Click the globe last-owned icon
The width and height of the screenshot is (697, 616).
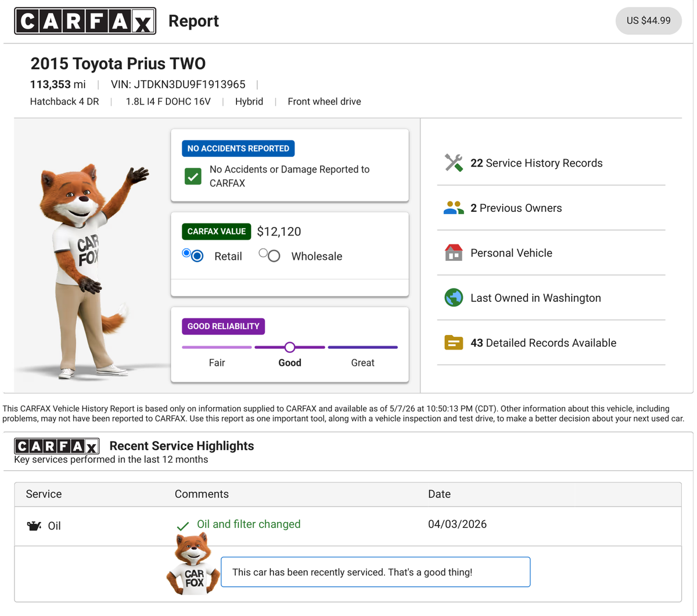pos(454,298)
